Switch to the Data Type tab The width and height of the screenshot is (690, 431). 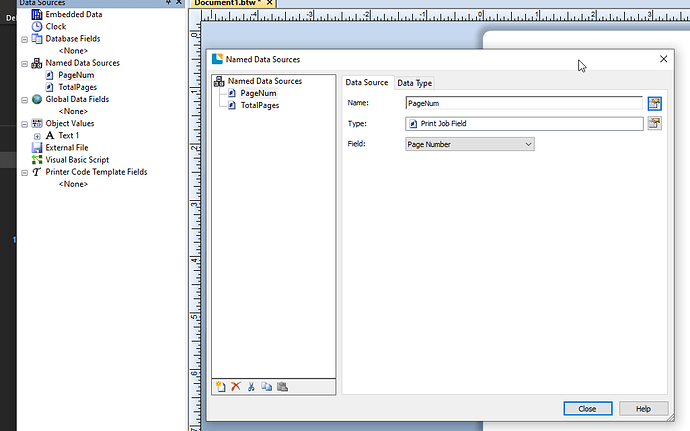click(415, 83)
